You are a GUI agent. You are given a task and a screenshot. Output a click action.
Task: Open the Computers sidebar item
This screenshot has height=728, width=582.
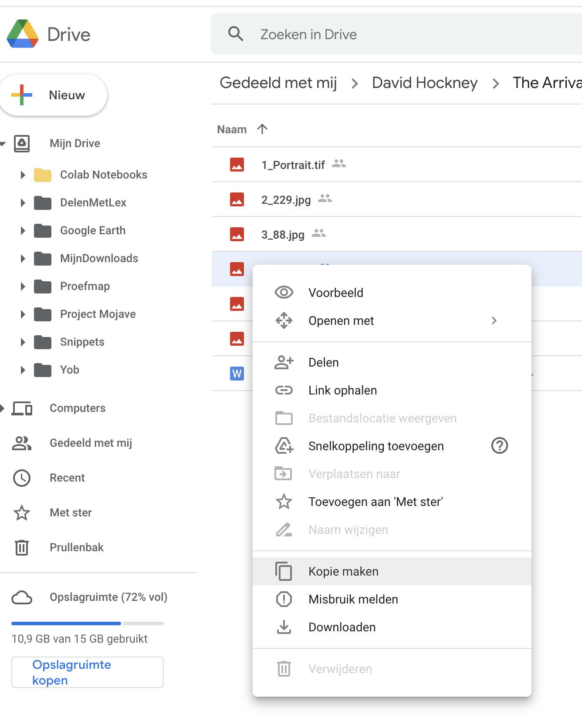tap(78, 408)
